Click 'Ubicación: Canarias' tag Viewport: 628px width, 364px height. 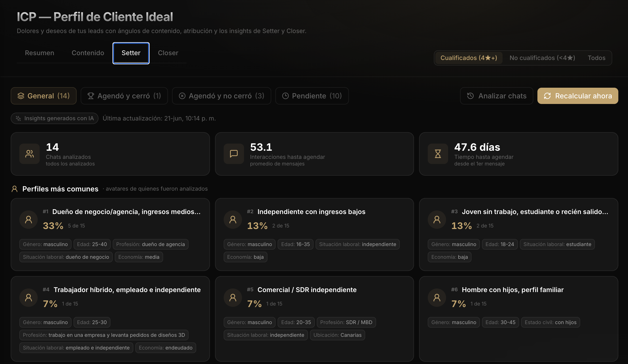(337, 335)
